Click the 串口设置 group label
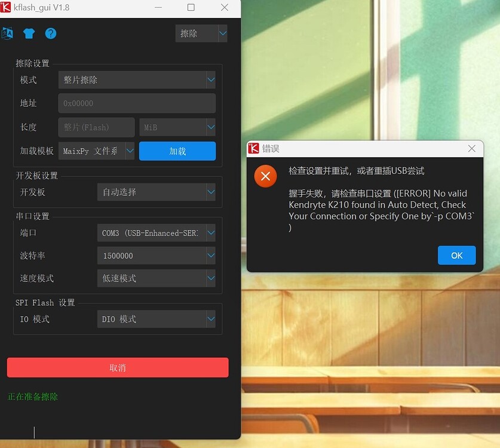This screenshot has height=448, width=500. pos(32,216)
